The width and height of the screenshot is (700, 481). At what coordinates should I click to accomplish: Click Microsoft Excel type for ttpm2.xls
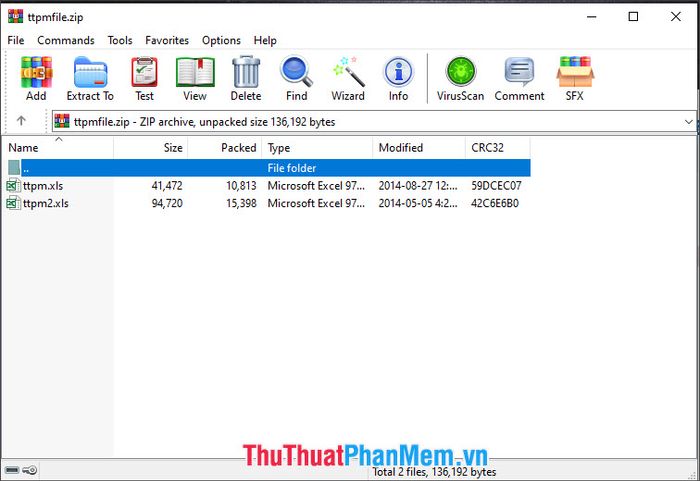tap(316, 203)
